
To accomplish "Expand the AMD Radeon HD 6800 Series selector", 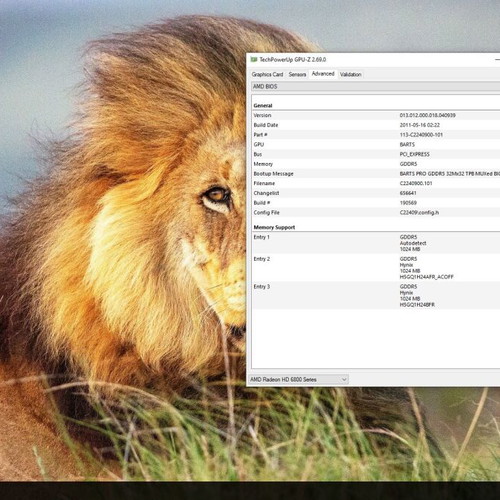I will point(299,379).
